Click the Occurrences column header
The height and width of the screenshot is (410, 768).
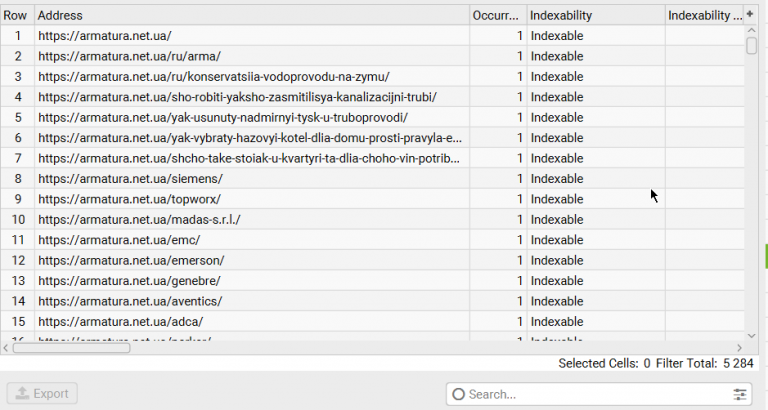point(497,16)
